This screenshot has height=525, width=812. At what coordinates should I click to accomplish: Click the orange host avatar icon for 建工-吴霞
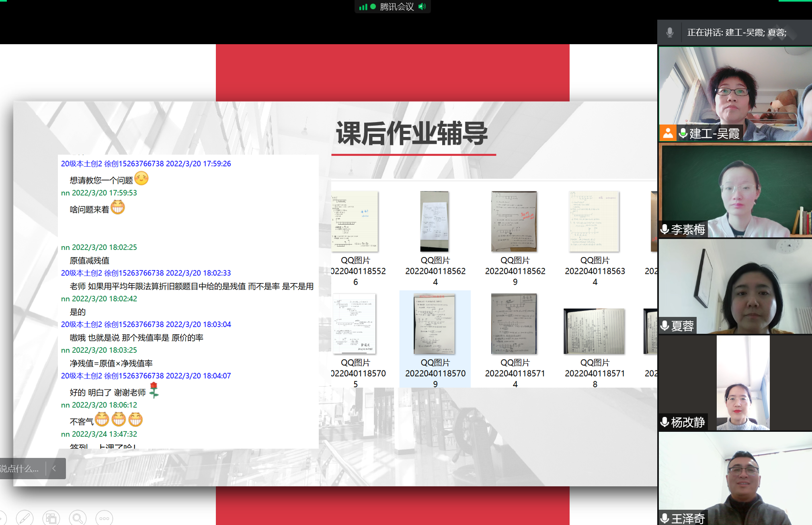pyautogui.click(x=668, y=133)
